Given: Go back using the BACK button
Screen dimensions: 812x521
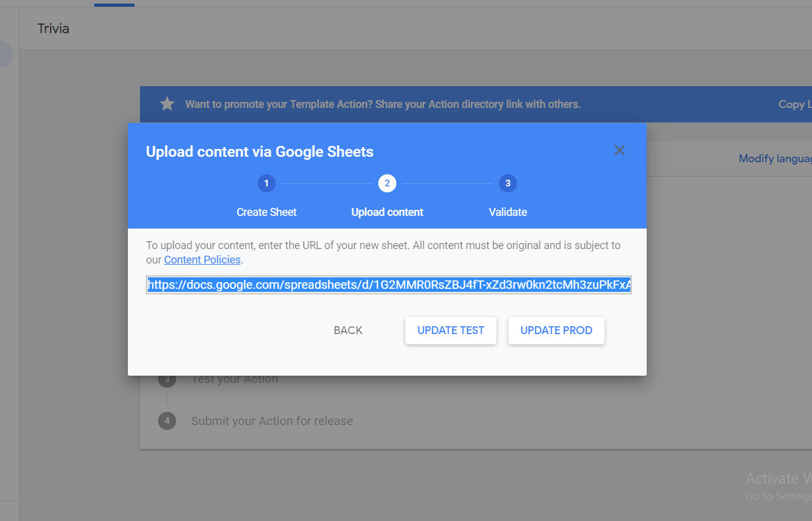Looking at the screenshot, I should [x=348, y=330].
